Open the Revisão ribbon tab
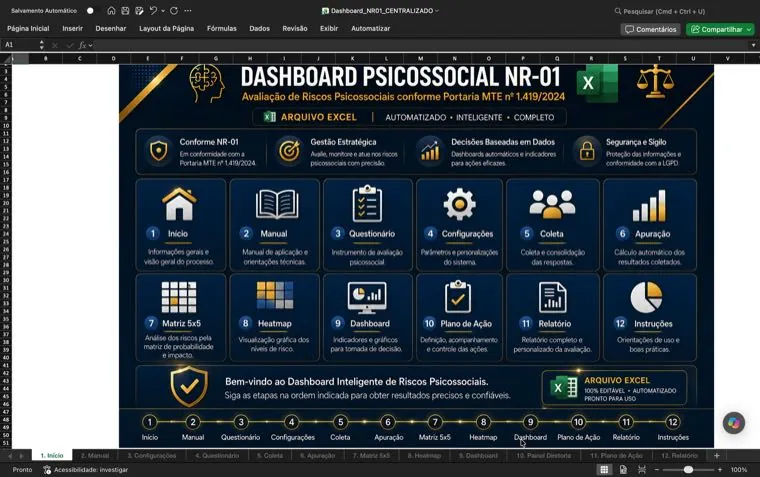 tap(295, 29)
